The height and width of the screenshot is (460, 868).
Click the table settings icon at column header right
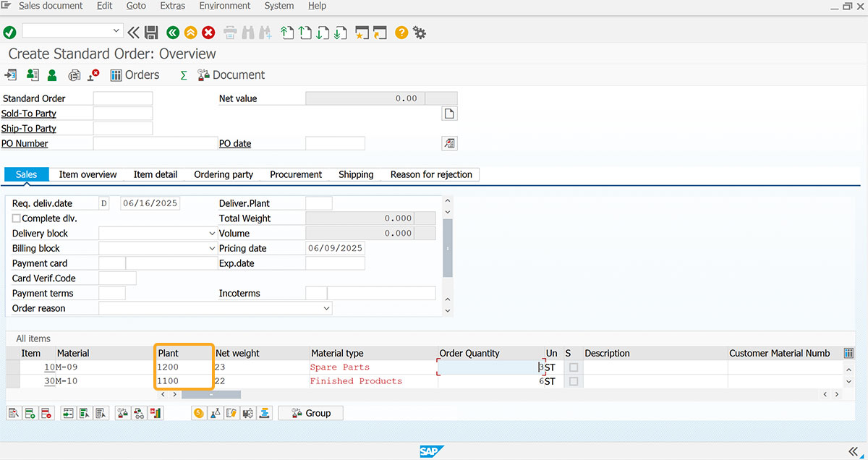coord(848,353)
